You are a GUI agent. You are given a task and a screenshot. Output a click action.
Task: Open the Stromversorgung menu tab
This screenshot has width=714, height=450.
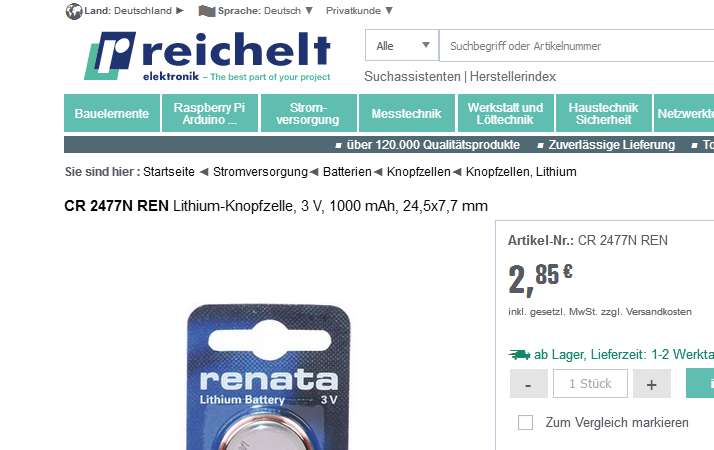pyautogui.click(x=308, y=113)
